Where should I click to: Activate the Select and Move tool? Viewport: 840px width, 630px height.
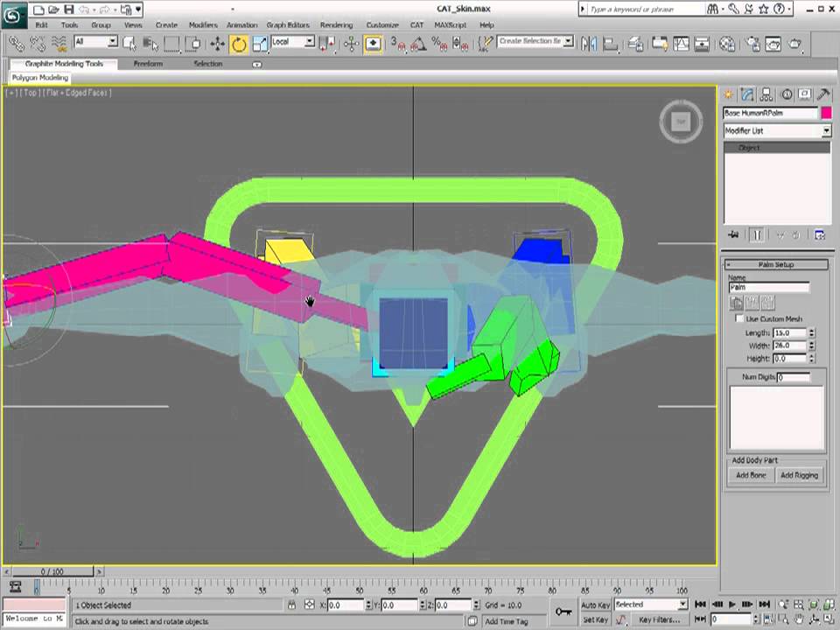(218, 44)
